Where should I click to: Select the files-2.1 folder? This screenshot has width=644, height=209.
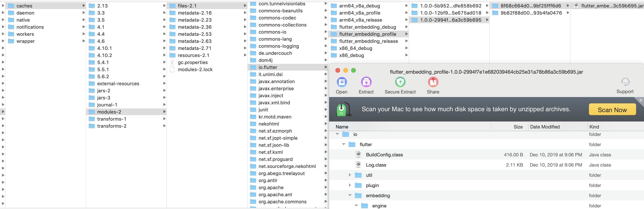coord(207,5)
